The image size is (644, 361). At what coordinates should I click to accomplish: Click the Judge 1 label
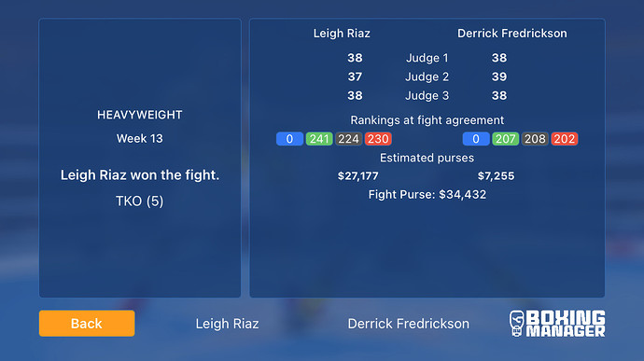point(427,58)
